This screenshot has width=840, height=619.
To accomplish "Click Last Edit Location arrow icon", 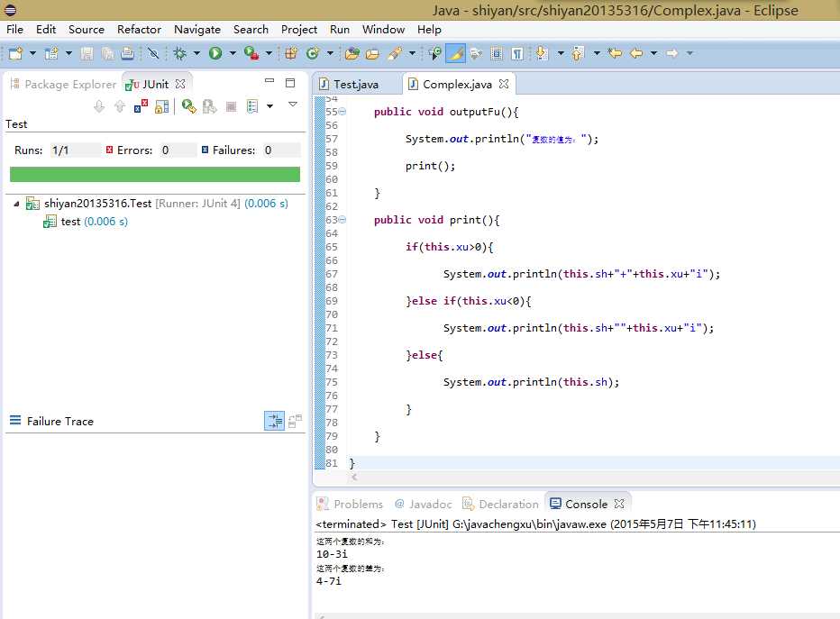I will point(615,54).
